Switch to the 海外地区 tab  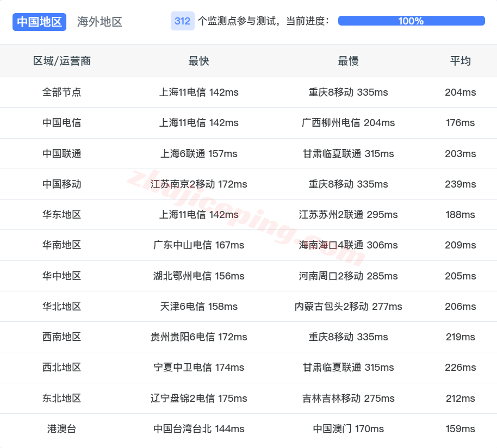[100, 22]
